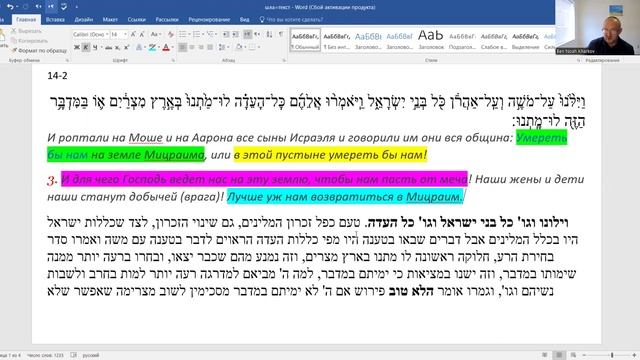Set left-to-right text direction
This screenshot has width=640, height=360.
point(247,34)
